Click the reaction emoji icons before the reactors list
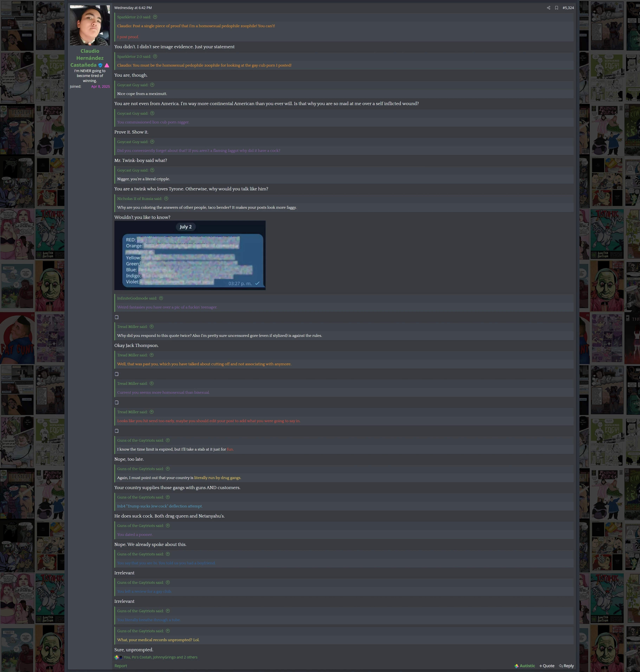This screenshot has height=672, width=640. click(x=118, y=657)
